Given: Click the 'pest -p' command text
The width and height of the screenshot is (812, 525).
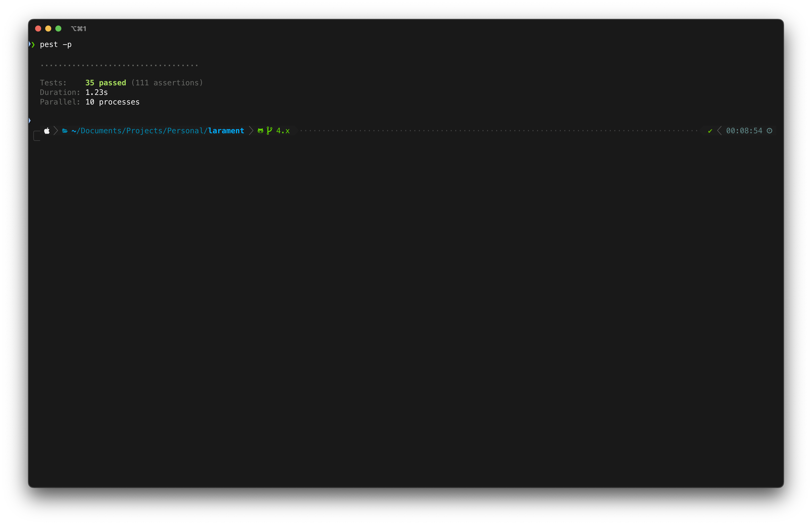Looking at the screenshot, I should [56, 45].
